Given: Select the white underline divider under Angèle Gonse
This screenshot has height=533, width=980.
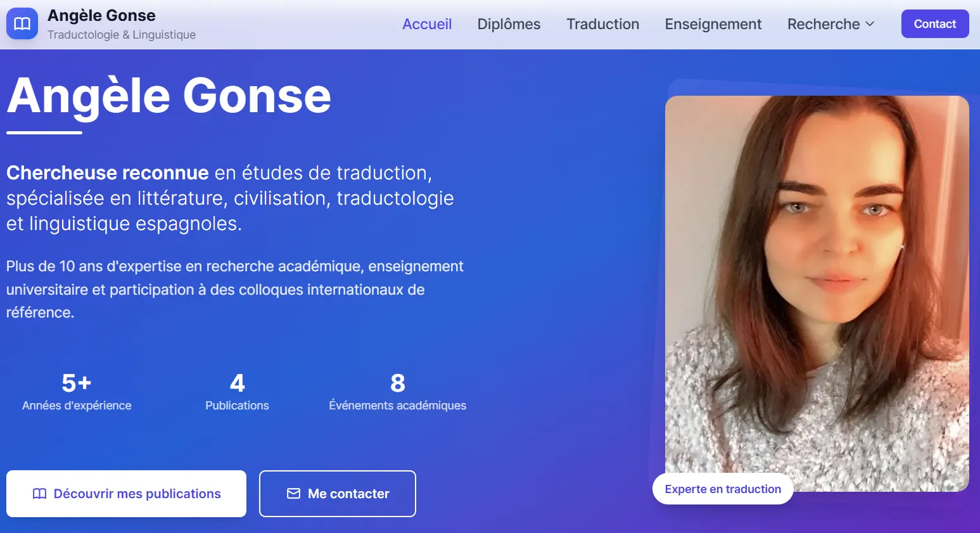Looking at the screenshot, I should pyautogui.click(x=44, y=133).
